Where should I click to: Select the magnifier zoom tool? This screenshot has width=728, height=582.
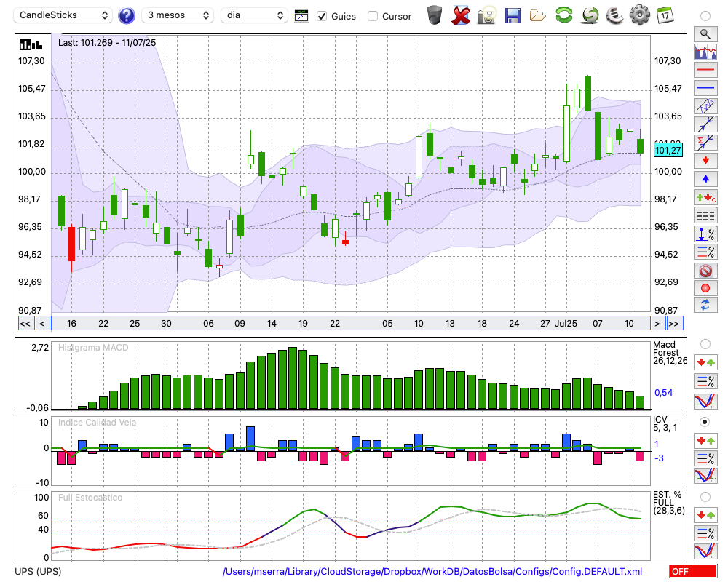tap(705, 34)
